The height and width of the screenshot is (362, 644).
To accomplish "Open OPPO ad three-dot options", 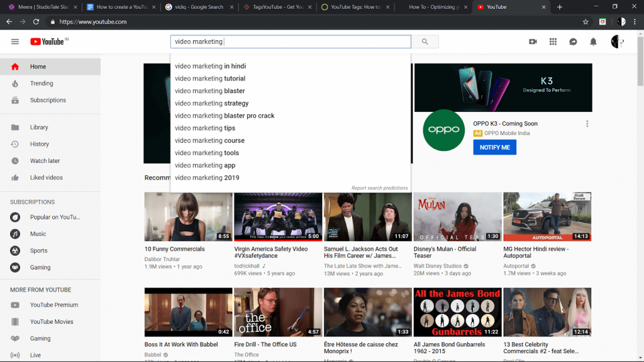I will (x=587, y=124).
